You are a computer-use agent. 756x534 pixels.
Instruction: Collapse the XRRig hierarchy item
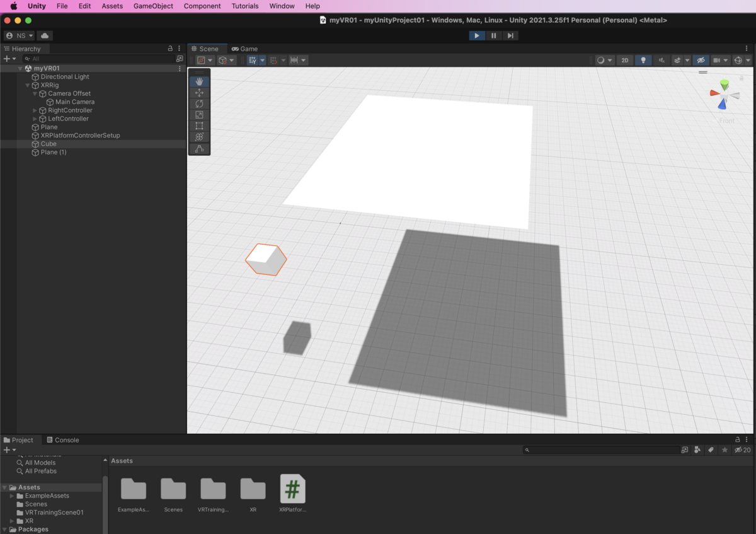coord(27,85)
